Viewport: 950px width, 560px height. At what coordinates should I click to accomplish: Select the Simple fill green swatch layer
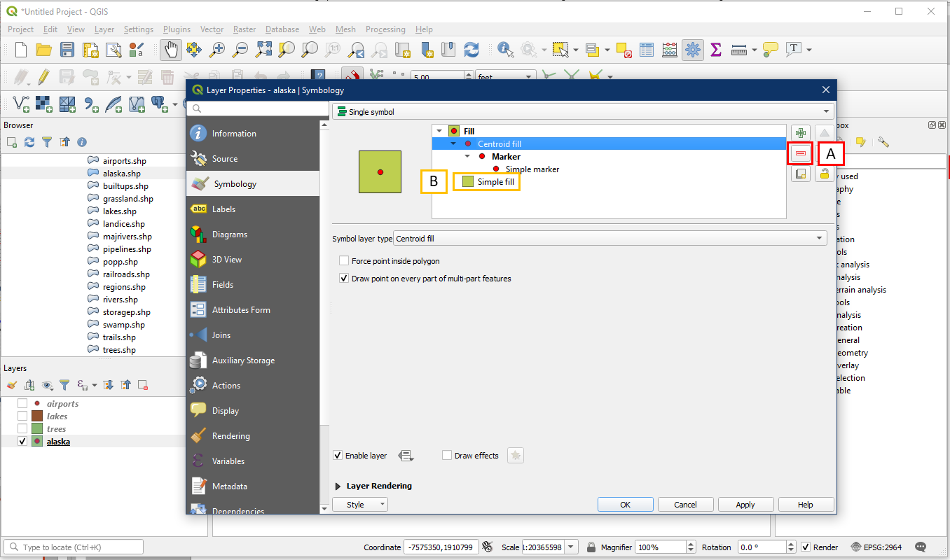[x=495, y=182]
